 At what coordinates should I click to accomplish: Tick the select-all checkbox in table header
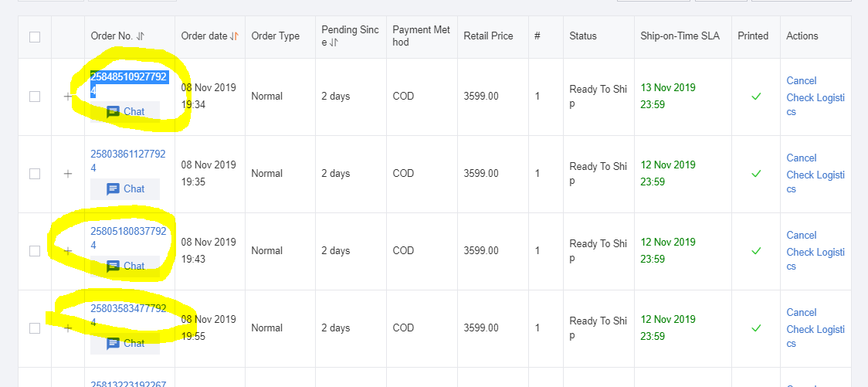tap(35, 36)
